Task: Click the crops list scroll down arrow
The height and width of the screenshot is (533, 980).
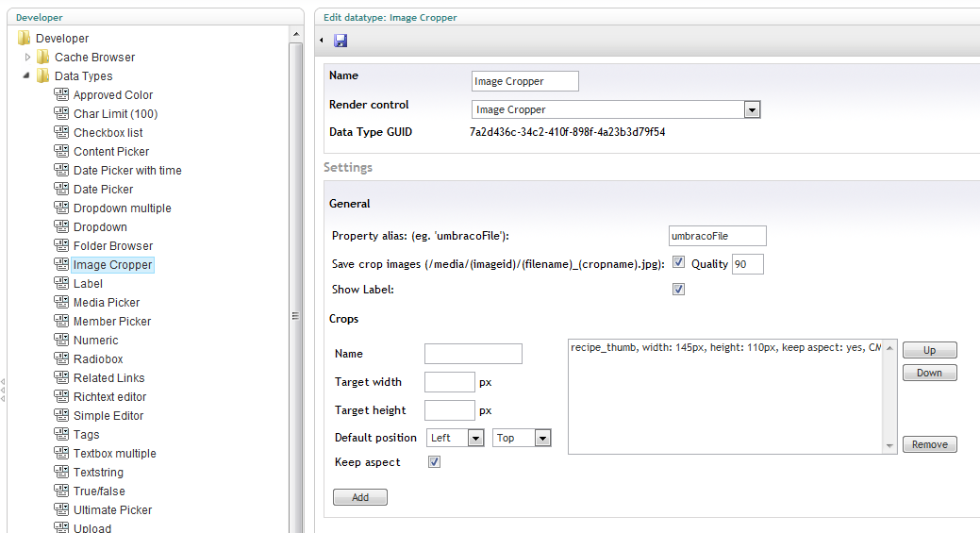Action: [889, 446]
